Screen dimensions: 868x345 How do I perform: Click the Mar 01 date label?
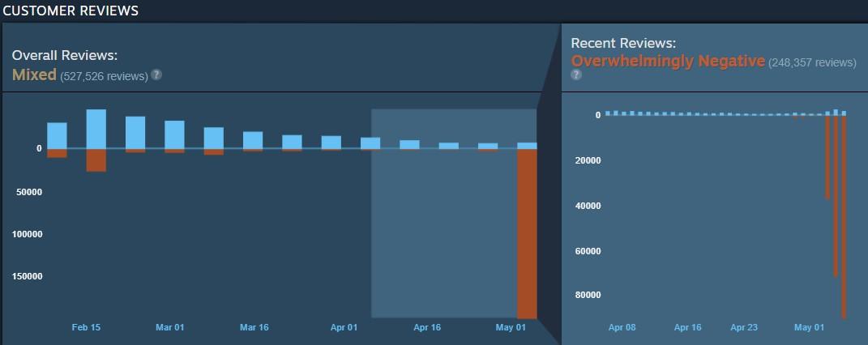(x=170, y=327)
